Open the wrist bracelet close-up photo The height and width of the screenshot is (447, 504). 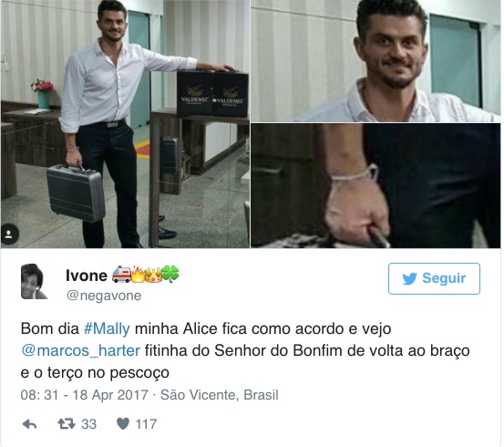click(375, 186)
